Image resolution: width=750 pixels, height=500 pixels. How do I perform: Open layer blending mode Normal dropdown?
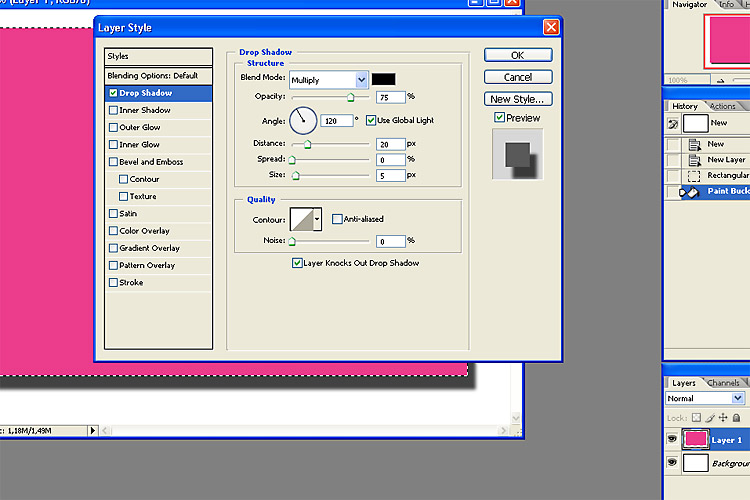(x=705, y=398)
